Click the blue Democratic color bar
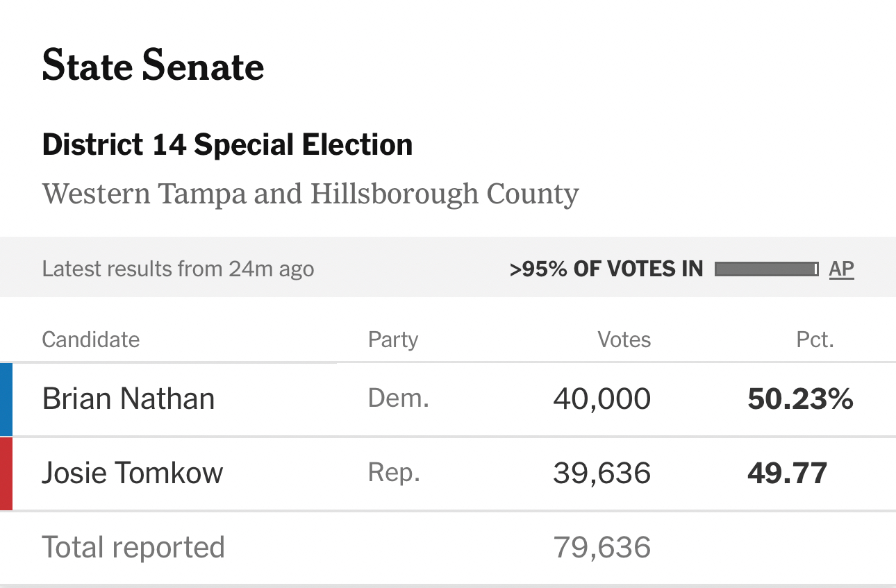Viewport: 896px width, 588px height. click(6, 399)
